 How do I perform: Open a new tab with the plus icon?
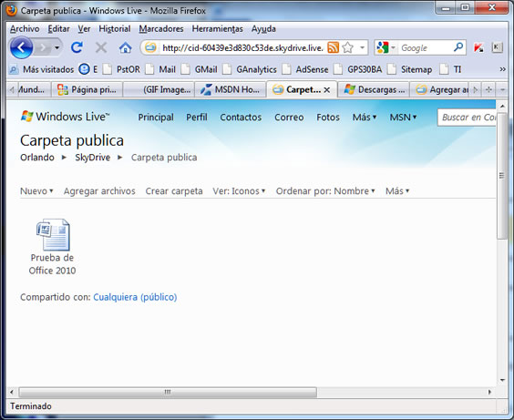(488, 89)
